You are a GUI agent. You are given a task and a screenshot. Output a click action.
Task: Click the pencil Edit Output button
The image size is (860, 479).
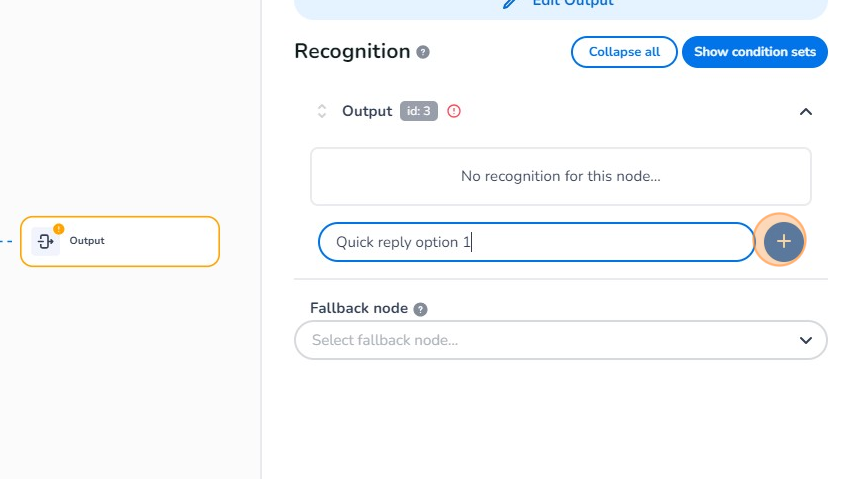(560, 4)
